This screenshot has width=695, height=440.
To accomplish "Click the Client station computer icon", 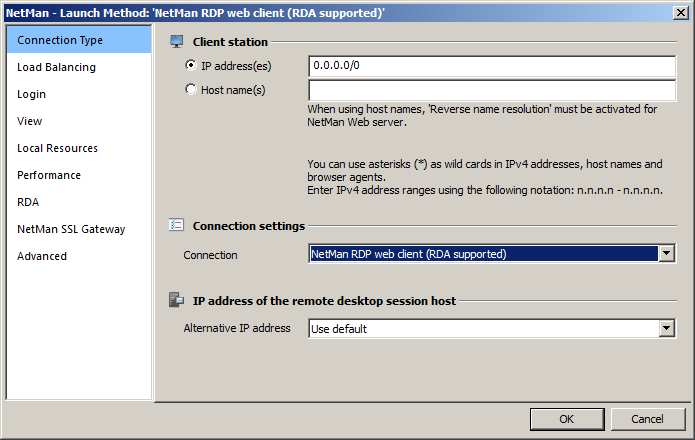I will click(177, 42).
